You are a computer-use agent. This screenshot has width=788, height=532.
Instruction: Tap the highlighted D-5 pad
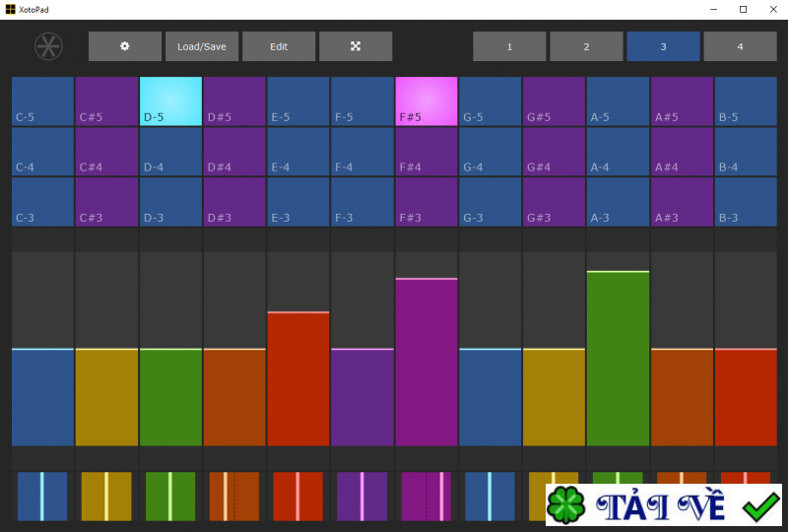coord(170,101)
